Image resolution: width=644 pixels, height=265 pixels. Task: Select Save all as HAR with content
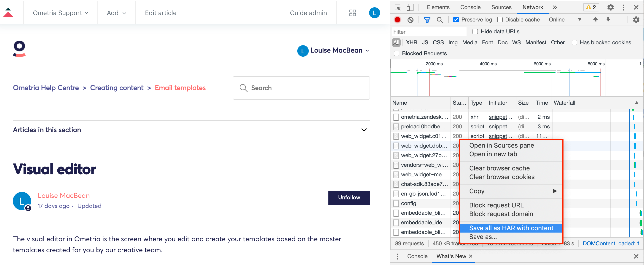[511, 228]
